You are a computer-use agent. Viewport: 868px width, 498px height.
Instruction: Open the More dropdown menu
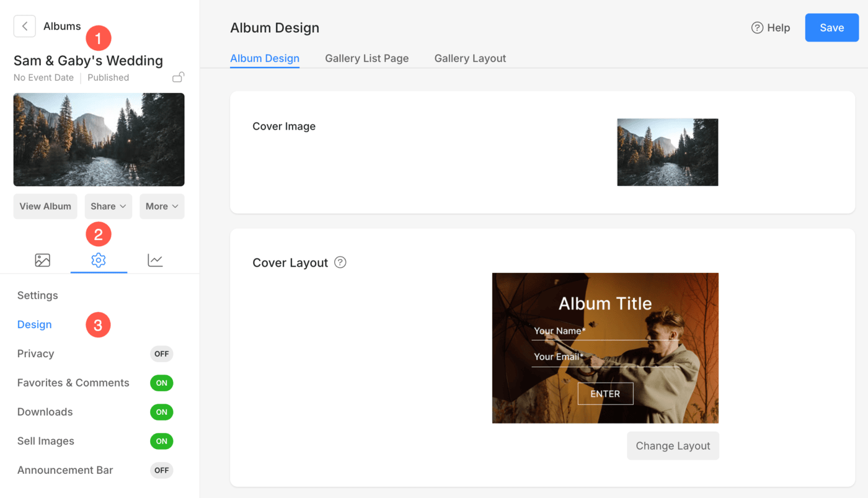click(x=162, y=207)
